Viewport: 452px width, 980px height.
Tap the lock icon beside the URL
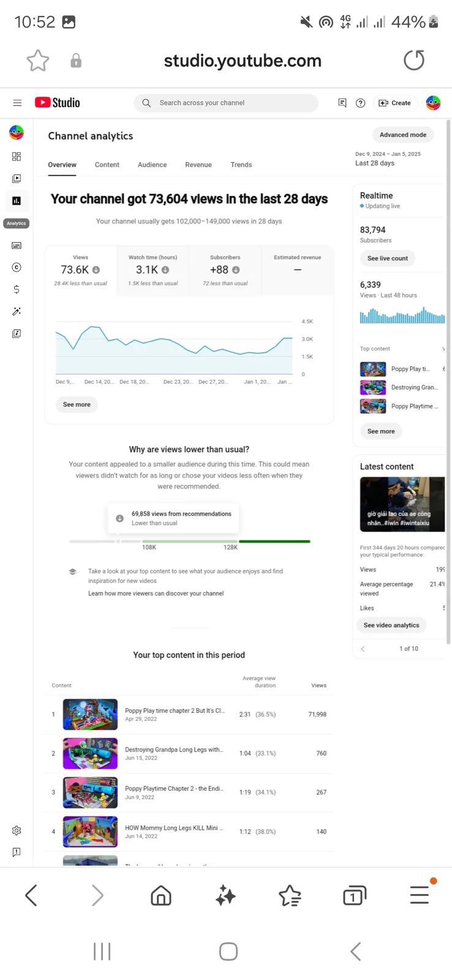coord(76,61)
